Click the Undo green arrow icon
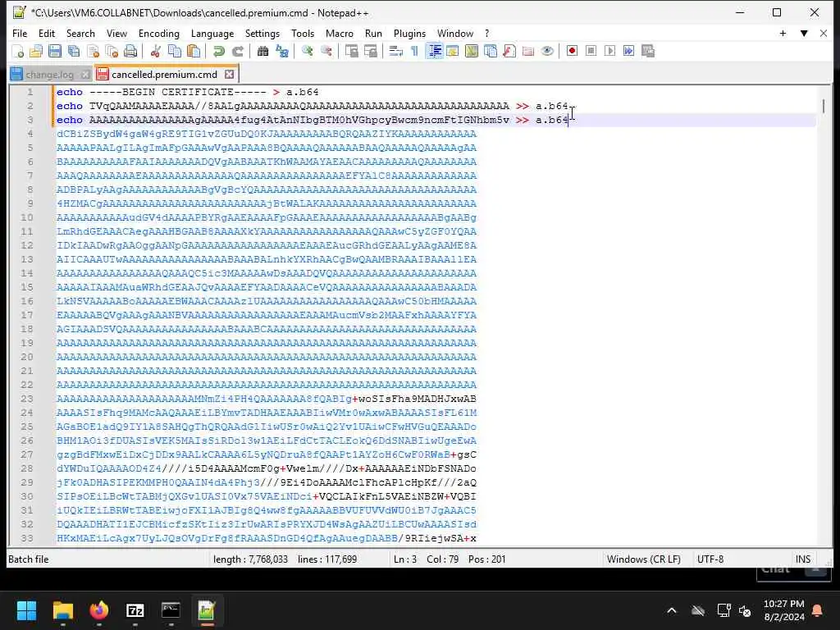 tap(218, 51)
